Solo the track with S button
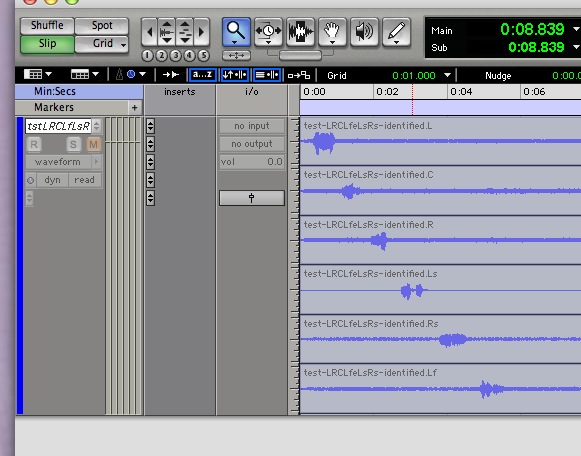 (x=73, y=144)
